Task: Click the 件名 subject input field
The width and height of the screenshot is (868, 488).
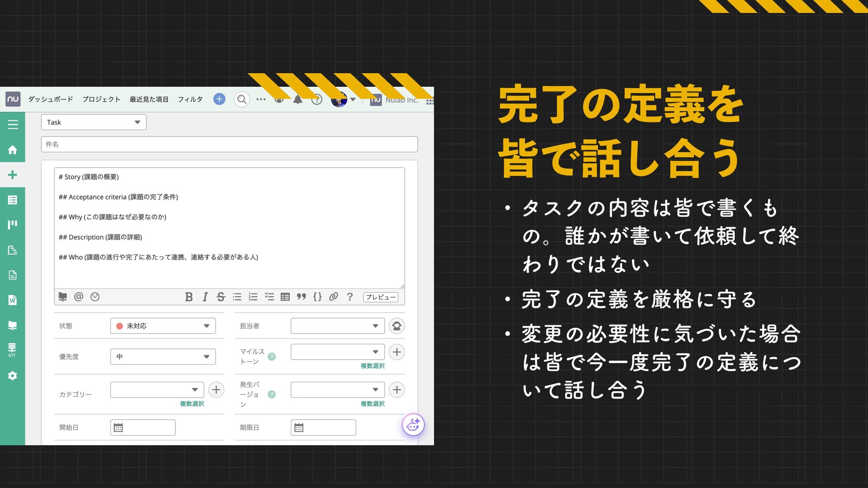Action: (229, 145)
